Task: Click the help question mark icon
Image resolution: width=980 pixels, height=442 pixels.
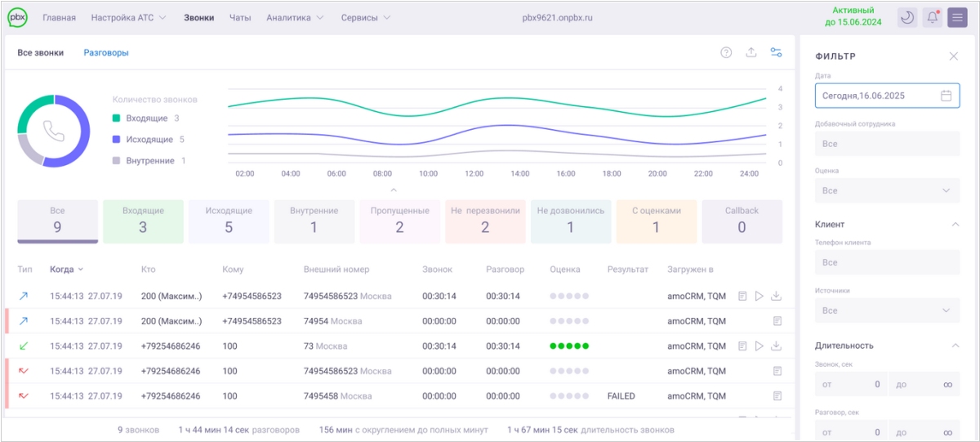Action: [x=726, y=52]
